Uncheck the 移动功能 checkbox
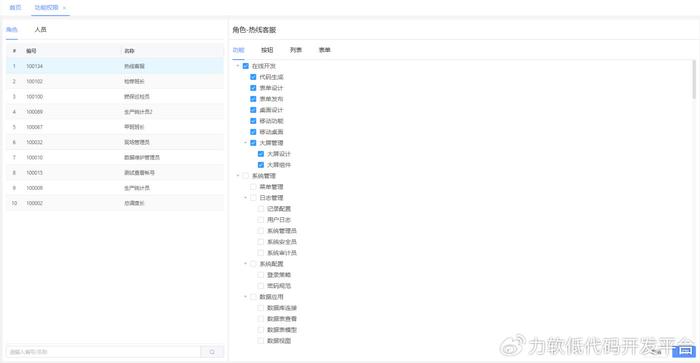The width and height of the screenshot is (700, 363). pos(253,121)
